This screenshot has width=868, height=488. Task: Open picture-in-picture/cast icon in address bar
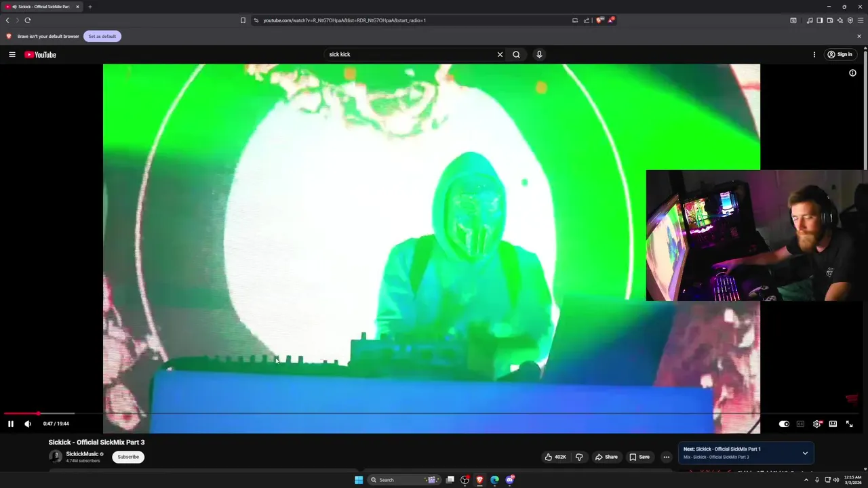coord(575,20)
